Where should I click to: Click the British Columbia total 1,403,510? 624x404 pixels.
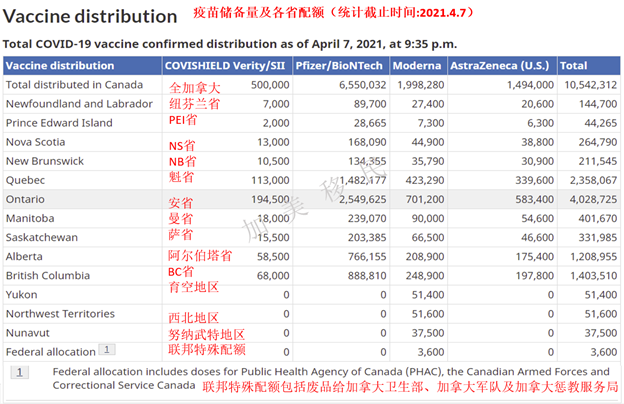tap(593, 275)
